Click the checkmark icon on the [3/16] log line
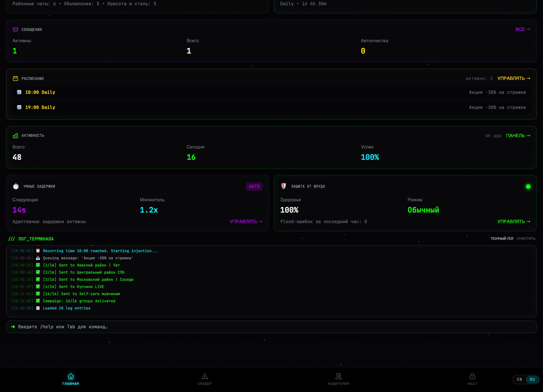Image resolution: width=543 pixels, height=392 pixels. [38, 279]
